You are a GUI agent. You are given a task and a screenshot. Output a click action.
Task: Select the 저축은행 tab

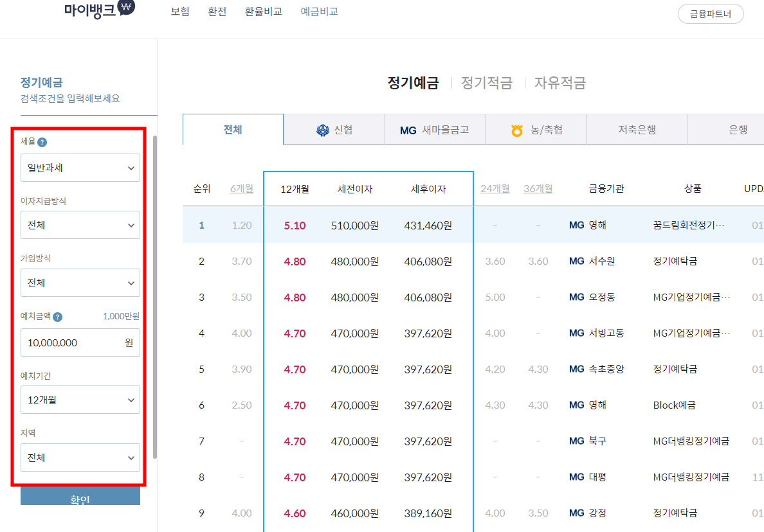coord(637,130)
